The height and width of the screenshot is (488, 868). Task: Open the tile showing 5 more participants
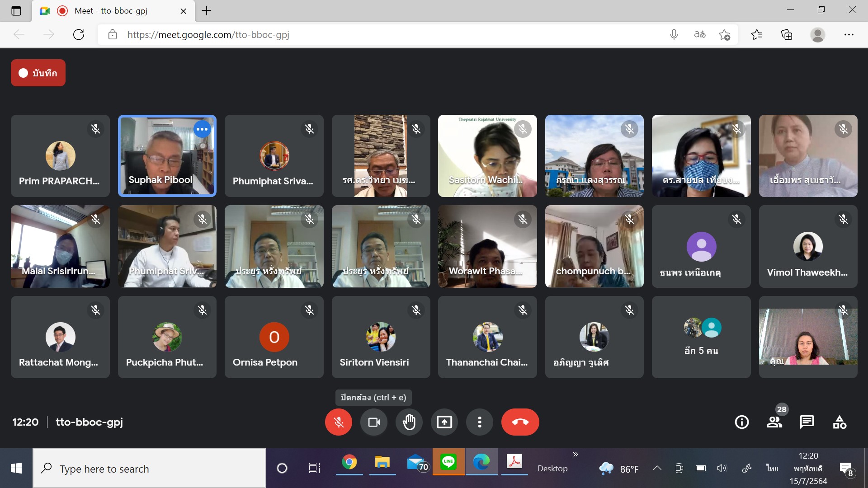[701, 337]
